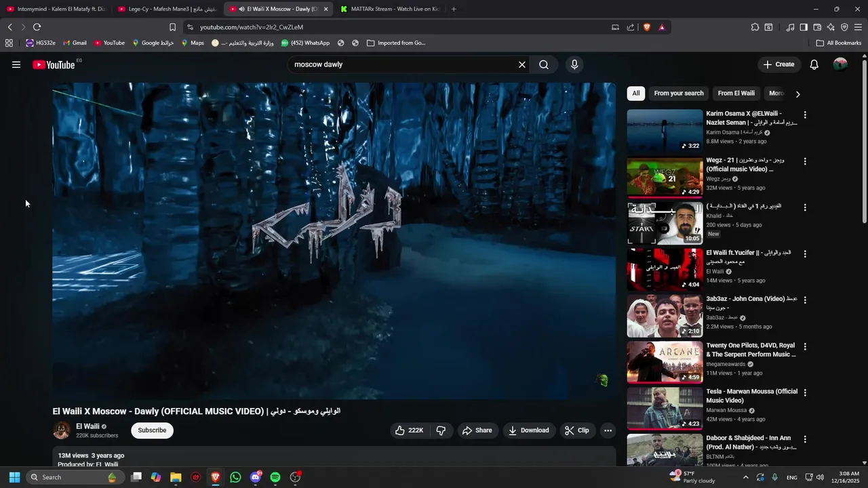This screenshot has width=868, height=488.
Task: Open Brave playlist music note icon
Action: coord(790,27)
